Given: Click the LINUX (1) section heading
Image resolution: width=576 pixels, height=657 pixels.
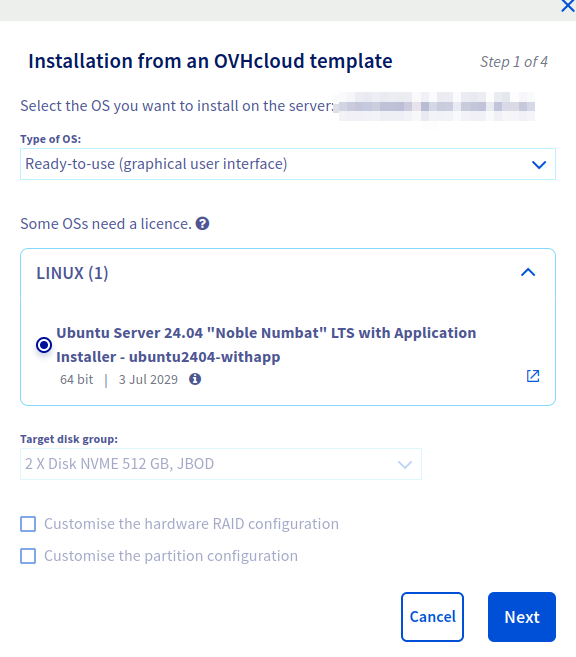Looking at the screenshot, I should pos(72,273).
